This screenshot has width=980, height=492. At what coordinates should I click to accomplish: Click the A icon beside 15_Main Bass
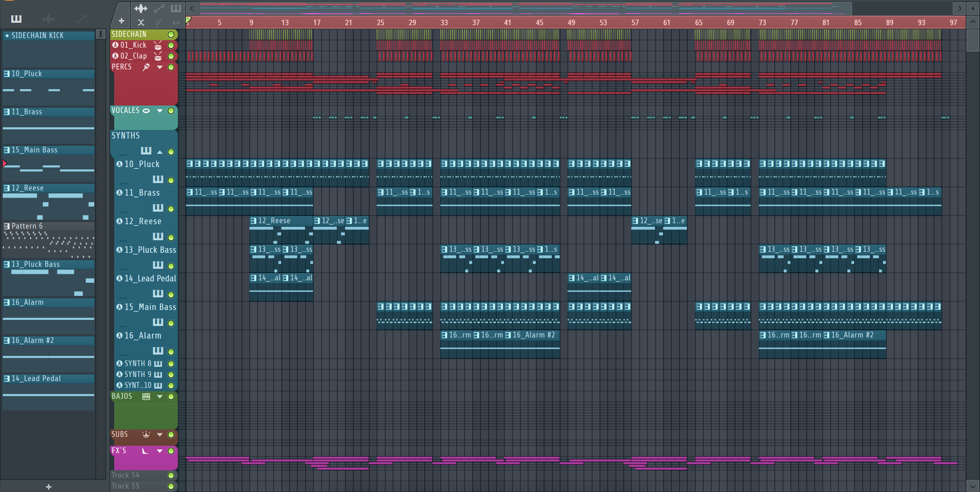coord(119,307)
